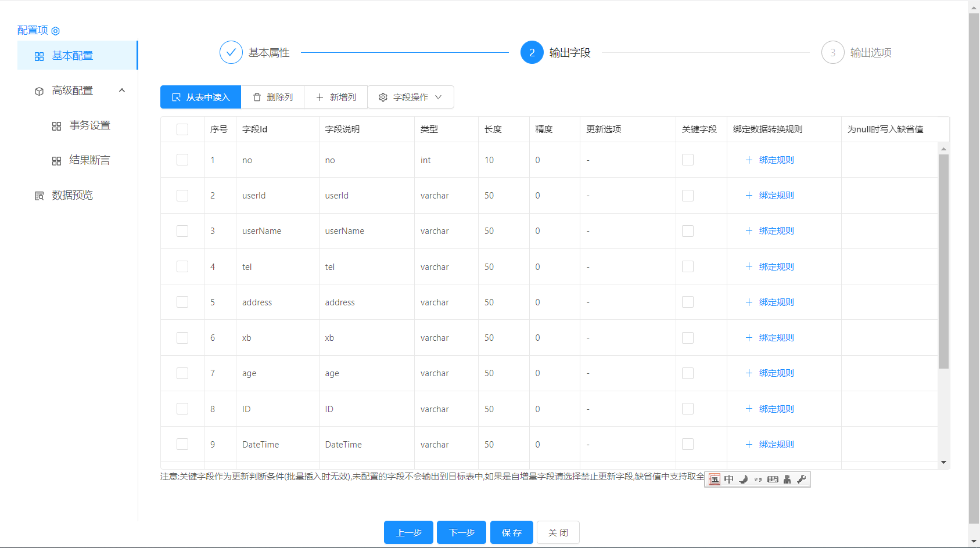The height and width of the screenshot is (548, 980).
Task: Enable 关键字段 checkbox for the no field
Action: (x=688, y=160)
